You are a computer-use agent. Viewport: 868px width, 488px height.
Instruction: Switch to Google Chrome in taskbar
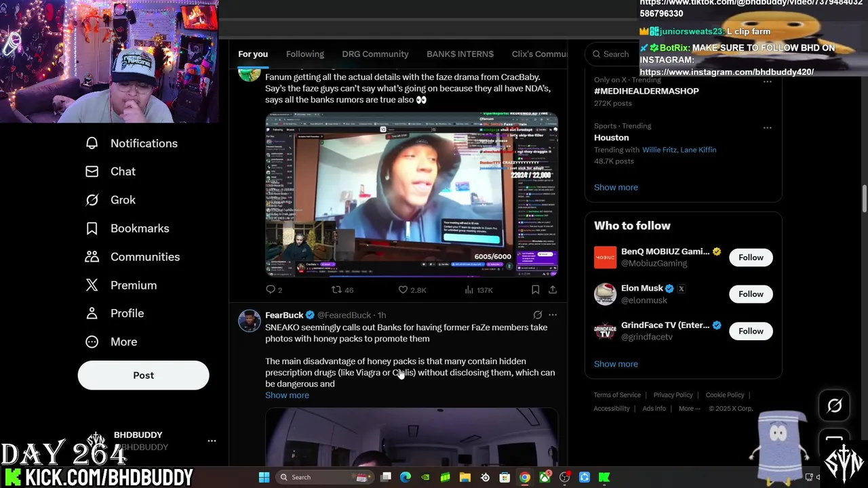[525, 477]
